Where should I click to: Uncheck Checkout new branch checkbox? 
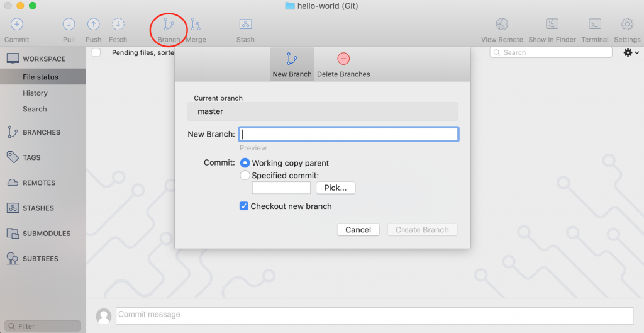click(x=244, y=206)
